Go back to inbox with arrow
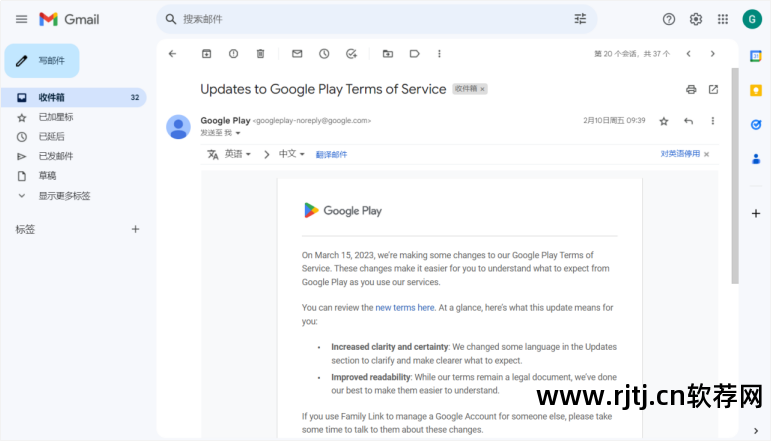This screenshot has width=772, height=442. click(172, 54)
